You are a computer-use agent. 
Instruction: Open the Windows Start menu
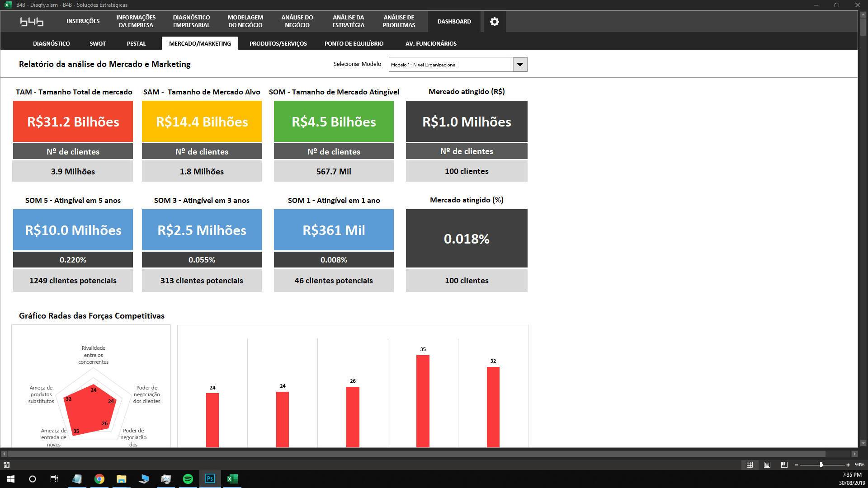pyautogui.click(x=11, y=479)
